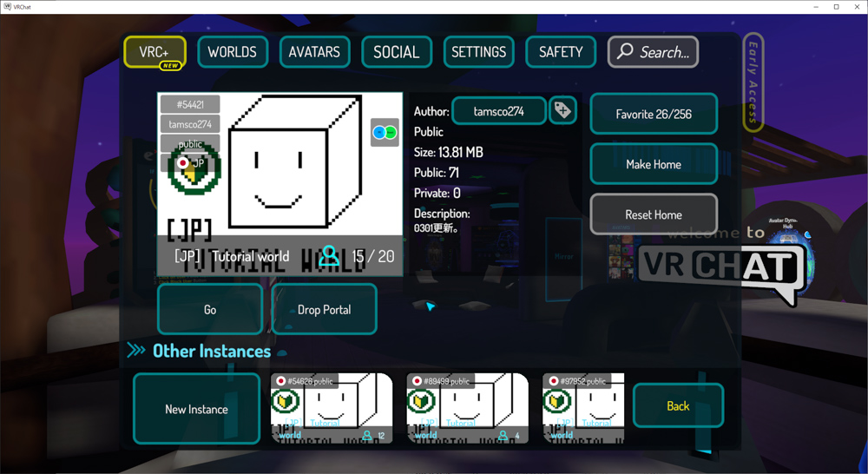Screen dimensions: 868x474
Task: Go to the SOCIAL tab
Action: 397,52
